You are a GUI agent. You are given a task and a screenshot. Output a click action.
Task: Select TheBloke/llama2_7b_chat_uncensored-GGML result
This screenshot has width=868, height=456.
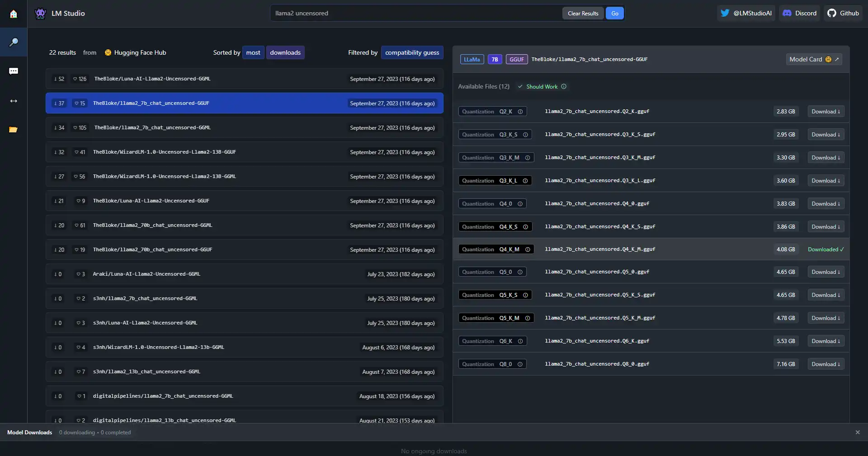(x=244, y=127)
